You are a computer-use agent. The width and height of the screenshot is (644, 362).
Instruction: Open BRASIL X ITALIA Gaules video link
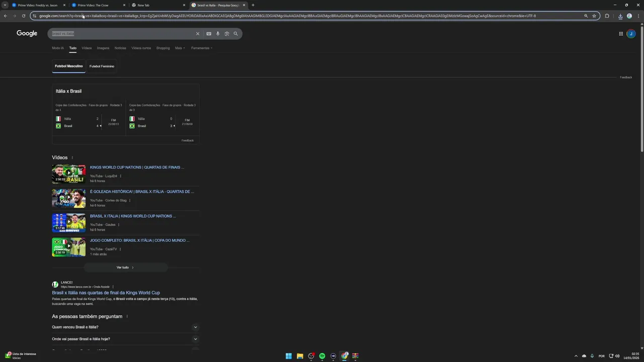tap(133, 216)
